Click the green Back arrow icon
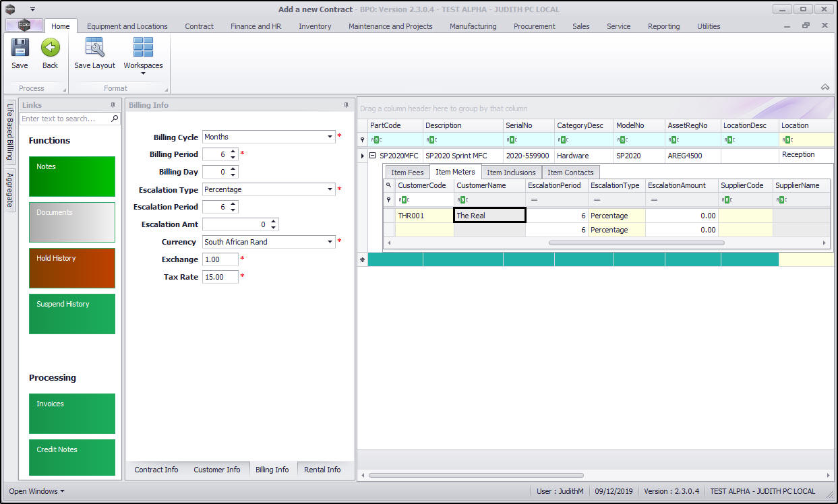Image resolution: width=838 pixels, height=504 pixels. click(50, 48)
